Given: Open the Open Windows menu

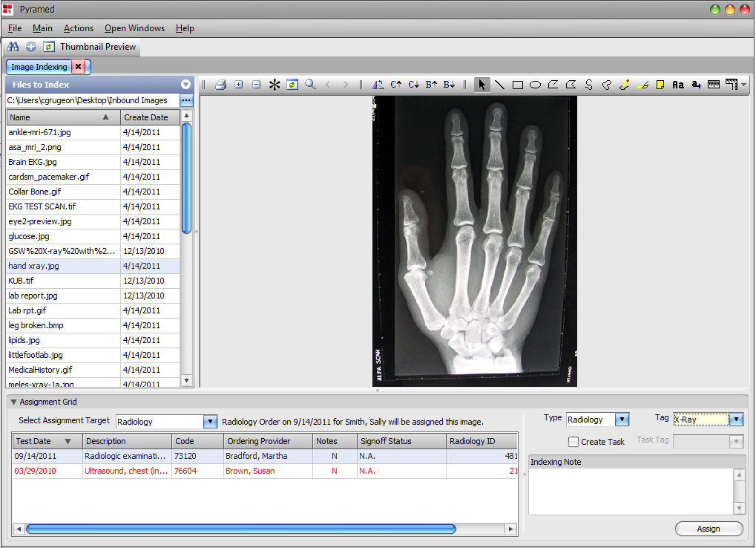Looking at the screenshot, I should 134,28.
